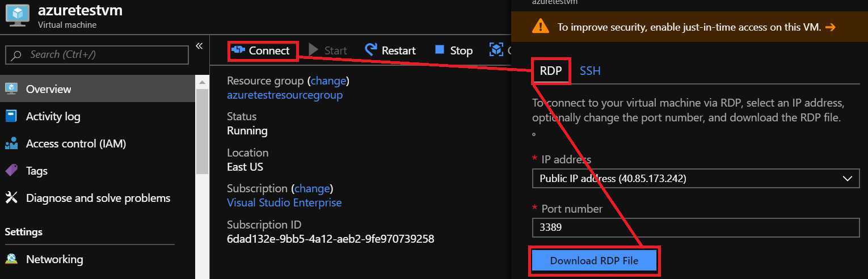Click the Port number field 3389
This screenshot has width=868, height=279.
696,228
